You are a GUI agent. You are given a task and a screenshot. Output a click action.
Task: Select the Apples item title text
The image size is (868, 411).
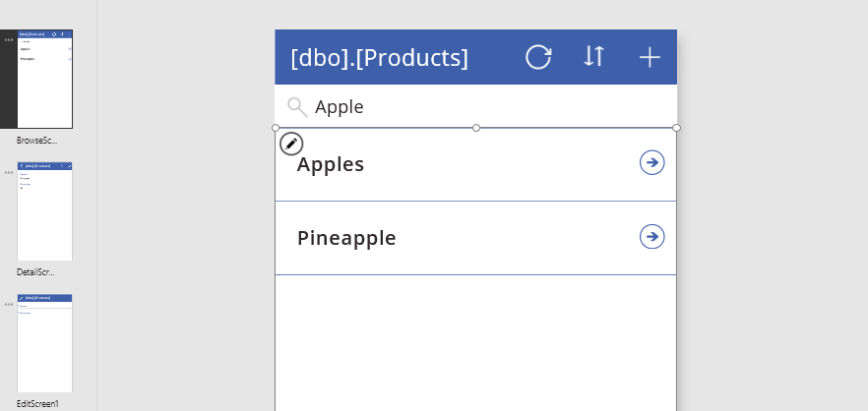(331, 164)
